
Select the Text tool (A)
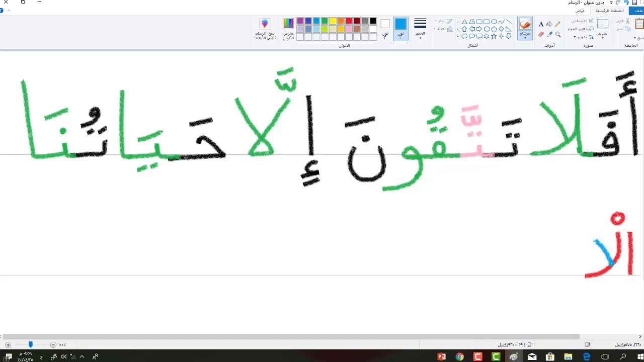(541, 24)
